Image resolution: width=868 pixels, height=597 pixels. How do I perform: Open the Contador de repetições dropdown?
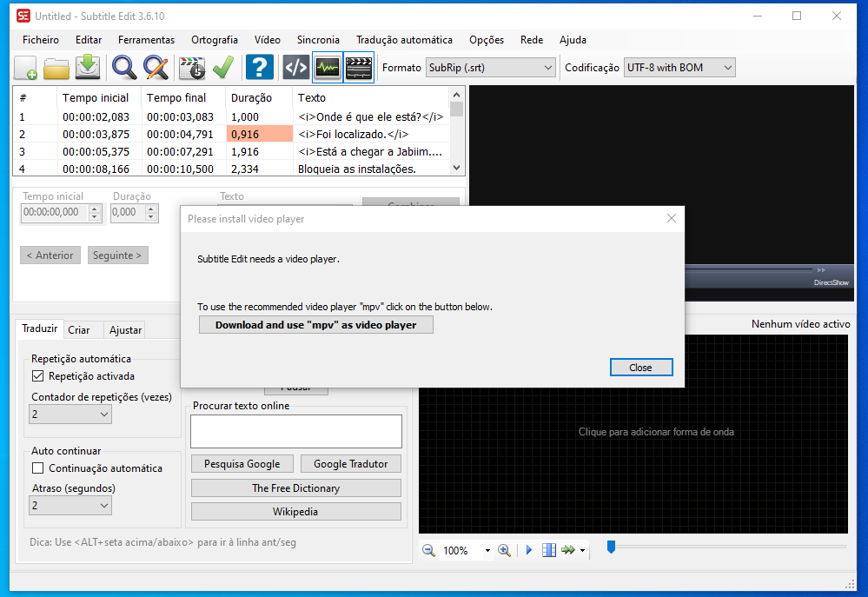click(70, 414)
